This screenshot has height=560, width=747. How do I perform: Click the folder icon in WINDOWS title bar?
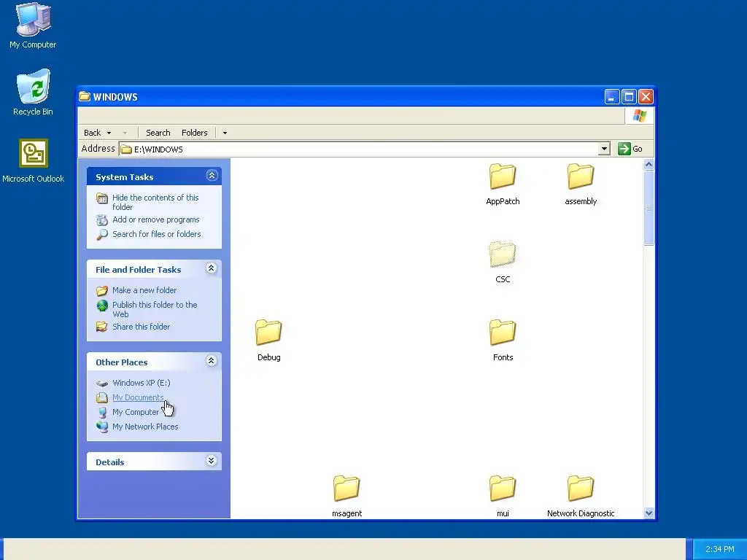(85, 97)
